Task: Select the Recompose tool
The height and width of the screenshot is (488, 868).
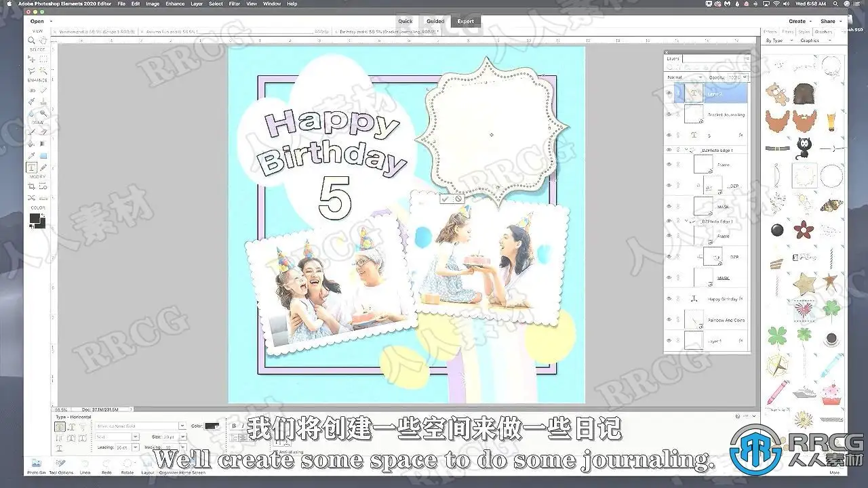Action: 43,186
